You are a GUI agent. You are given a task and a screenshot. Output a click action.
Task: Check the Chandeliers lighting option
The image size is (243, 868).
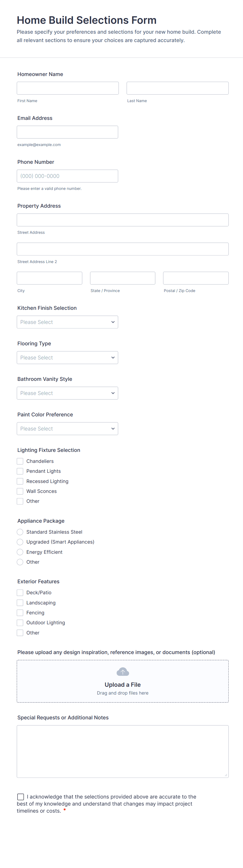click(x=20, y=461)
